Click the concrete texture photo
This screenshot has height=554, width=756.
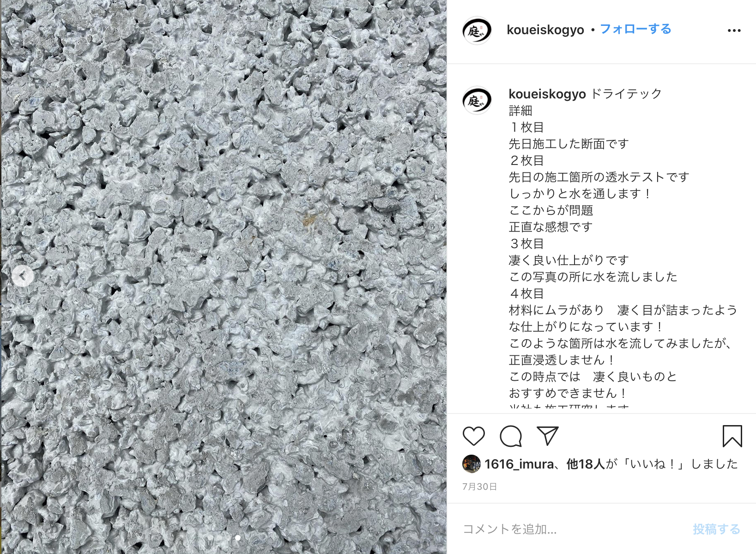pos(224,277)
